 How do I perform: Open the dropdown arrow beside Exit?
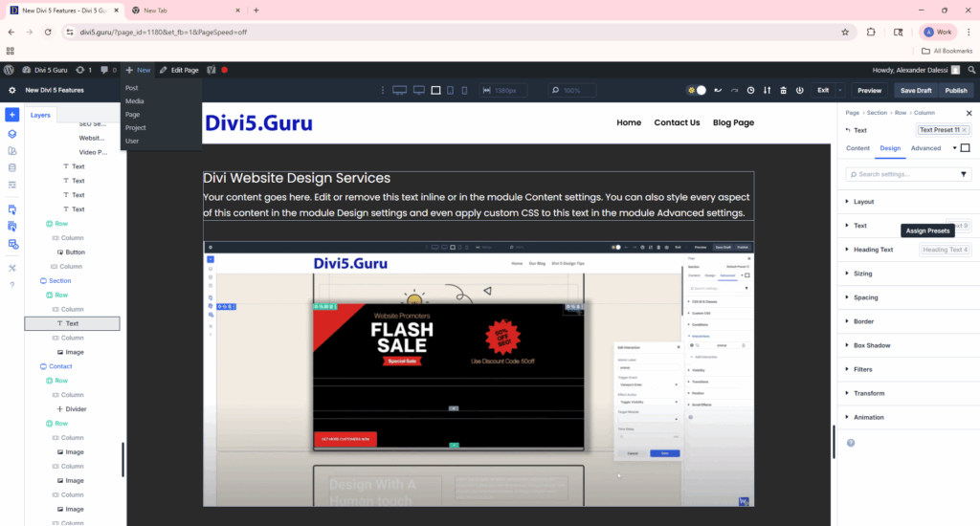[840, 91]
